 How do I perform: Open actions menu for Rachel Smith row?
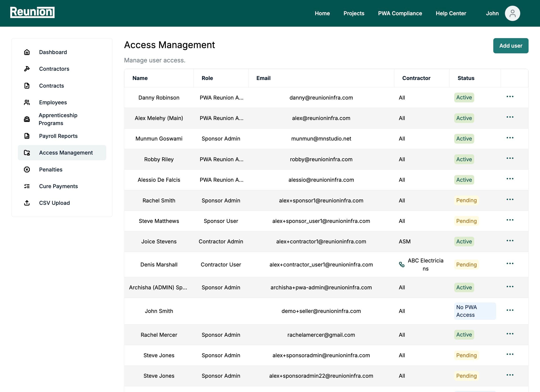[510, 200]
